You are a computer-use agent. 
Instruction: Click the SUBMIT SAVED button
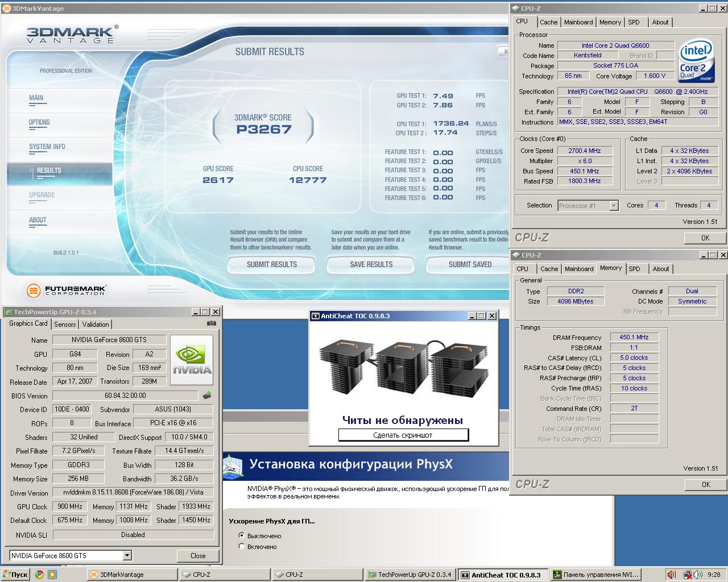[x=468, y=264]
